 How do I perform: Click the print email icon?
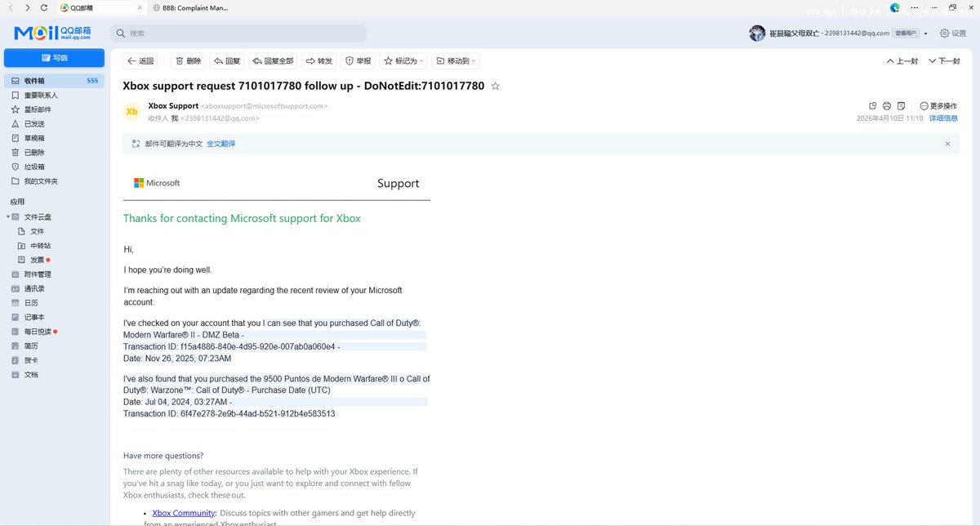coord(887,105)
